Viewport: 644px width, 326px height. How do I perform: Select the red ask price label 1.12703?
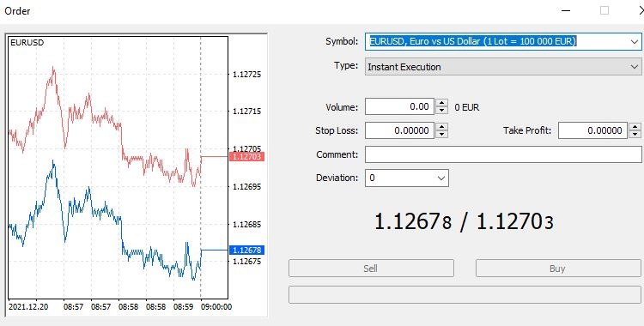pyautogui.click(x=246, y=156)
